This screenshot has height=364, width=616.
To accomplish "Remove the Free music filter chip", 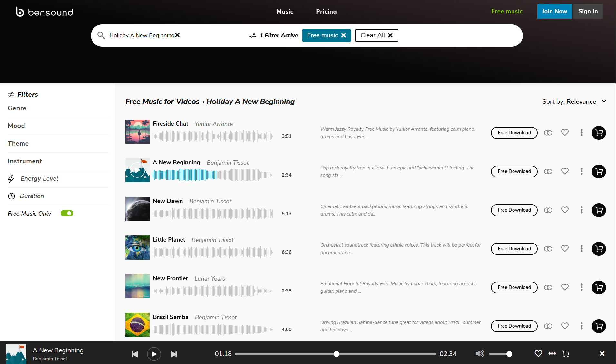I will (x=344, y=35).
